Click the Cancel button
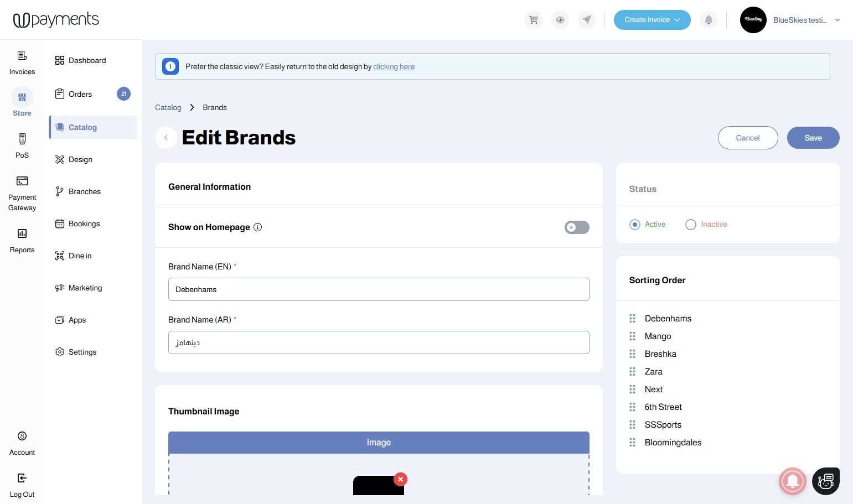Screen dimensions: 853x504 [x=748, y=138]
